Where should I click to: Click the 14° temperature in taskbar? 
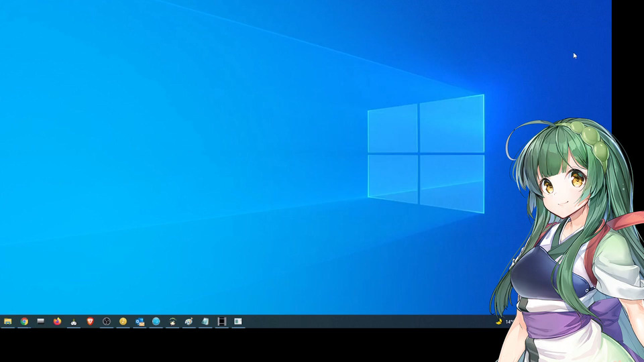(x=509, y=322)
